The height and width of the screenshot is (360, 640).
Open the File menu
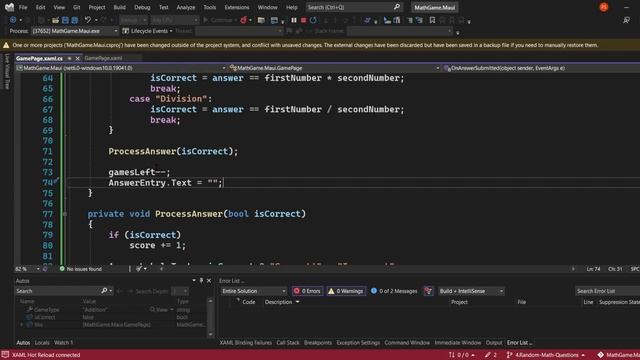(23, 7)
